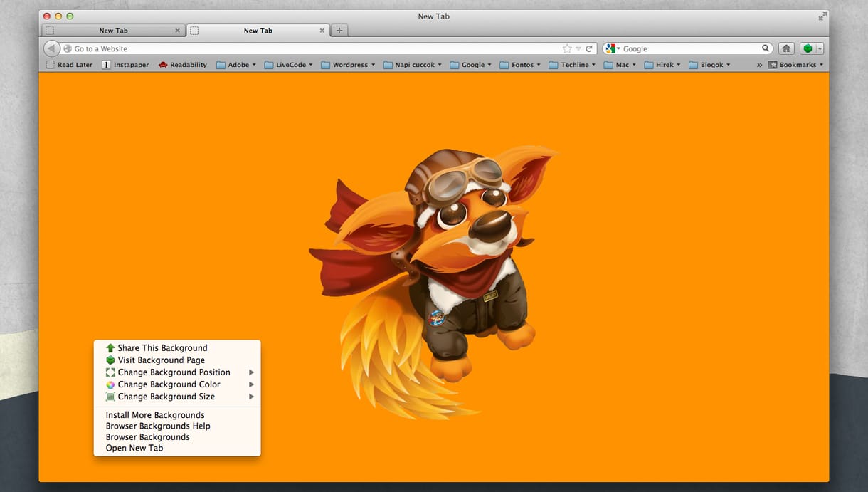This screenshot has width=868, height=492.
Task: Click the Google search field
Action: click(x=690, y=48)
